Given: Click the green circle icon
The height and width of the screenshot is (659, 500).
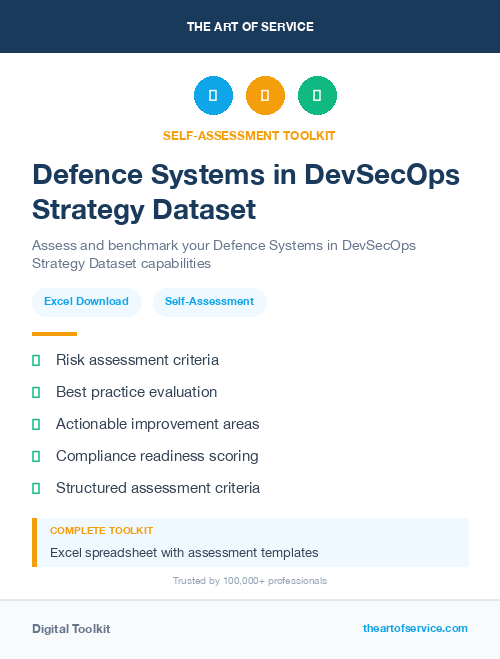Looking at the screenshot, I should click(317, 95).
